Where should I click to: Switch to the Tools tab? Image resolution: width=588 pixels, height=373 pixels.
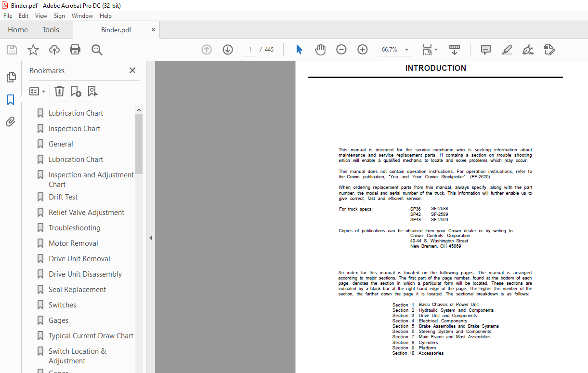[x=51, y=30]
